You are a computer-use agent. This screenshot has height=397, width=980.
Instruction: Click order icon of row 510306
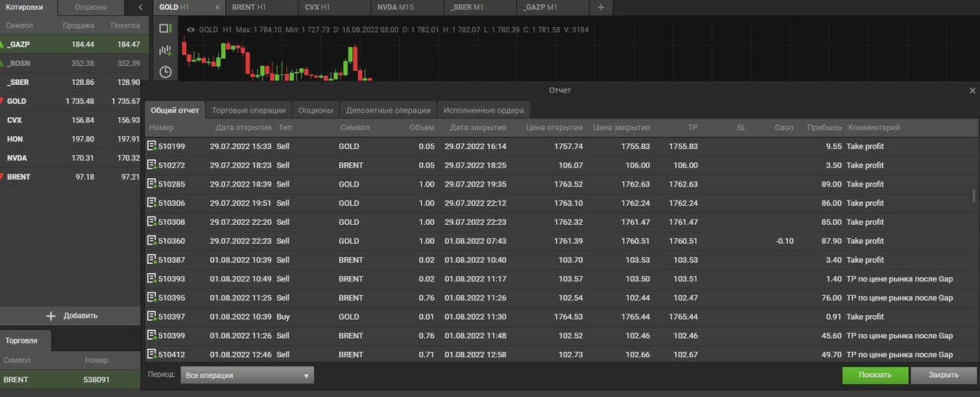152,203
